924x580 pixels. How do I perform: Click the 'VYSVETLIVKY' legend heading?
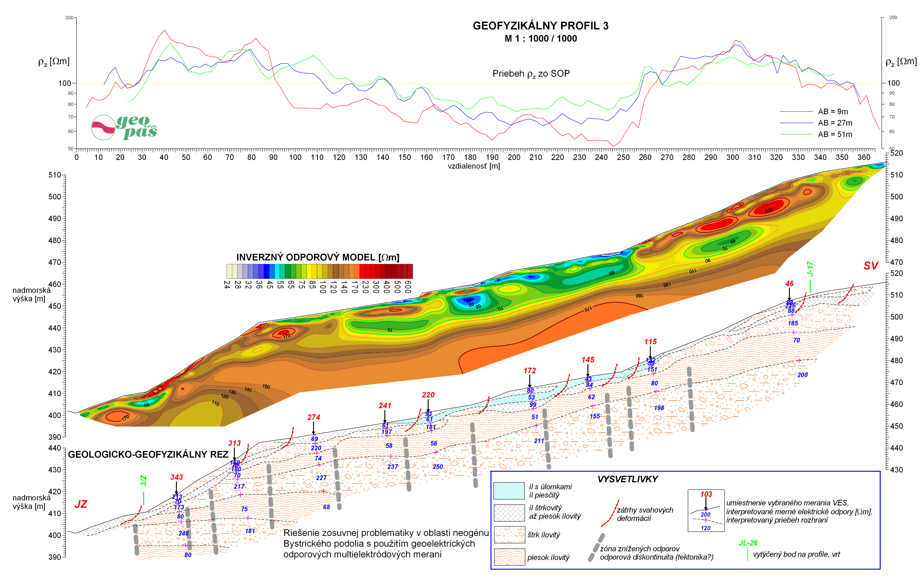pyautogui.click(x=627, y=479)
